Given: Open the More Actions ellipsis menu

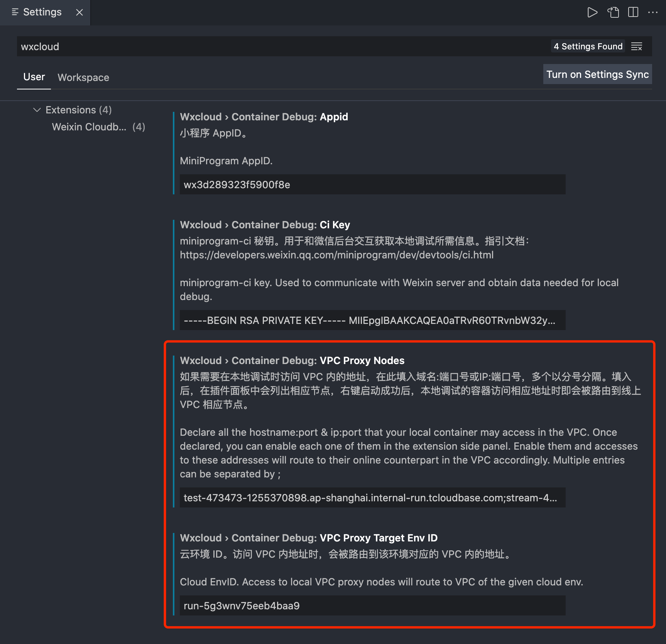Looking at the screenshot, I should coord(653,12).
